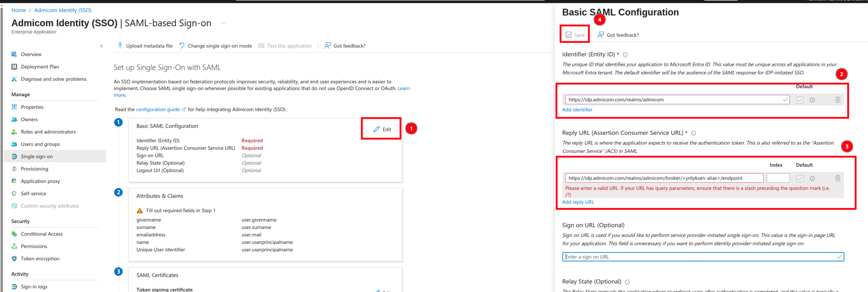
Task: Delete the identifier with trash icon
Action: 838,100
